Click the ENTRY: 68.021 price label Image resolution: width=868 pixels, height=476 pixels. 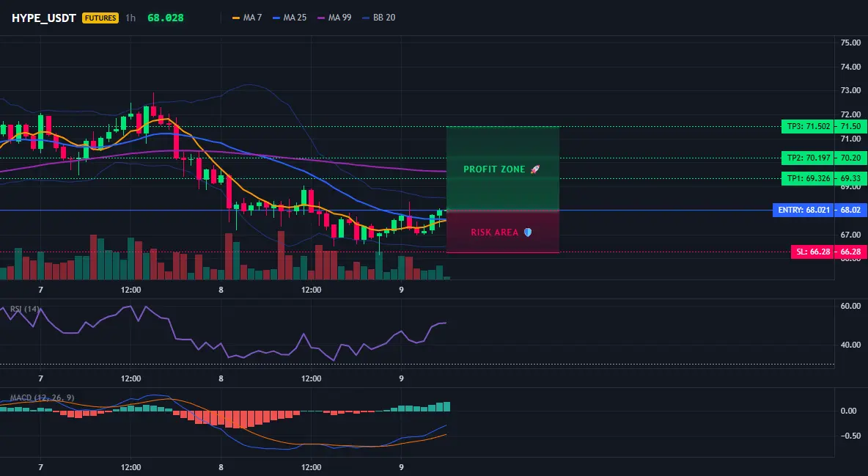click(x=805, y=210)
